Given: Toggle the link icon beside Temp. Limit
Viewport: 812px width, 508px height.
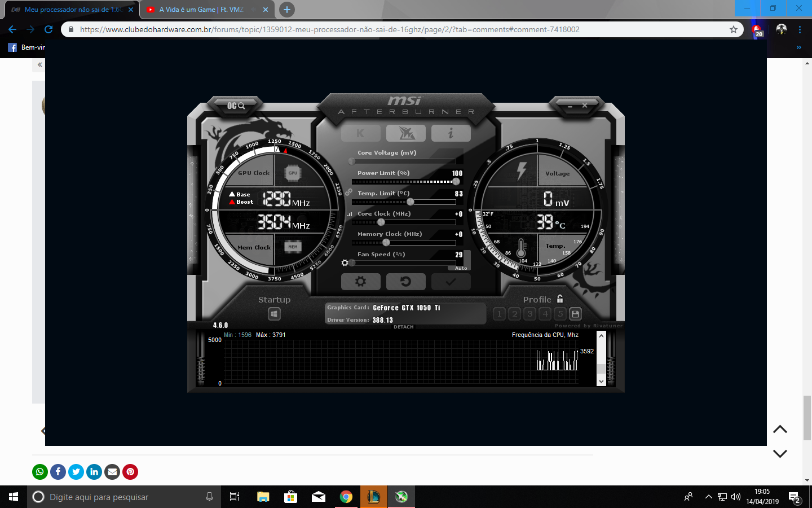Looking at the screenshot, I should 349,192.
